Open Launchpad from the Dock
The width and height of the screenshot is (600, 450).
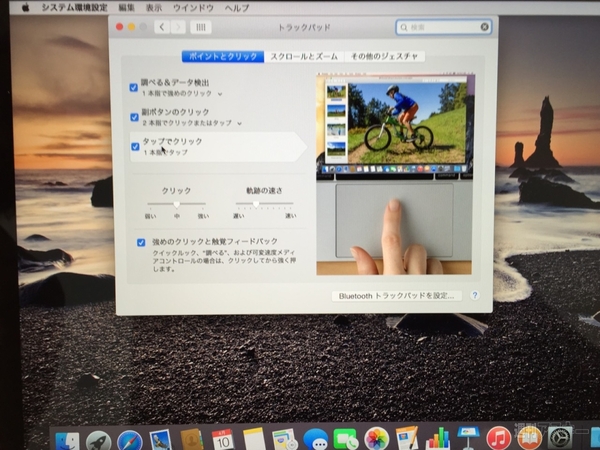point(98,440)
